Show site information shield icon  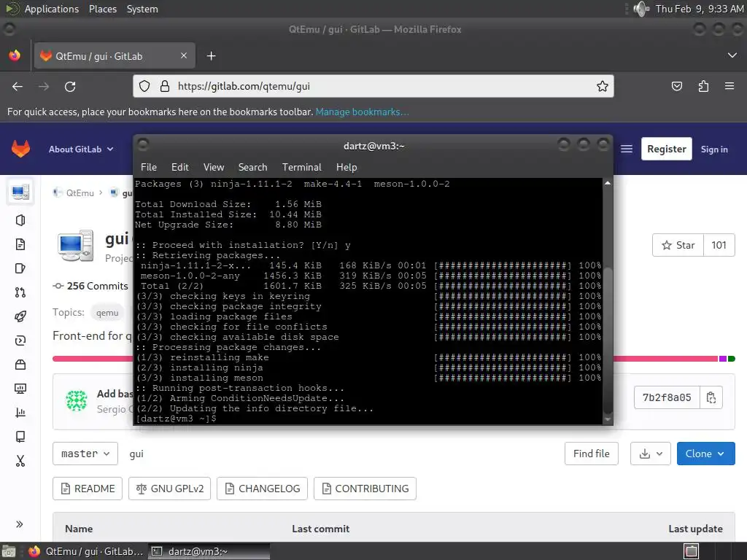point(144,86)
